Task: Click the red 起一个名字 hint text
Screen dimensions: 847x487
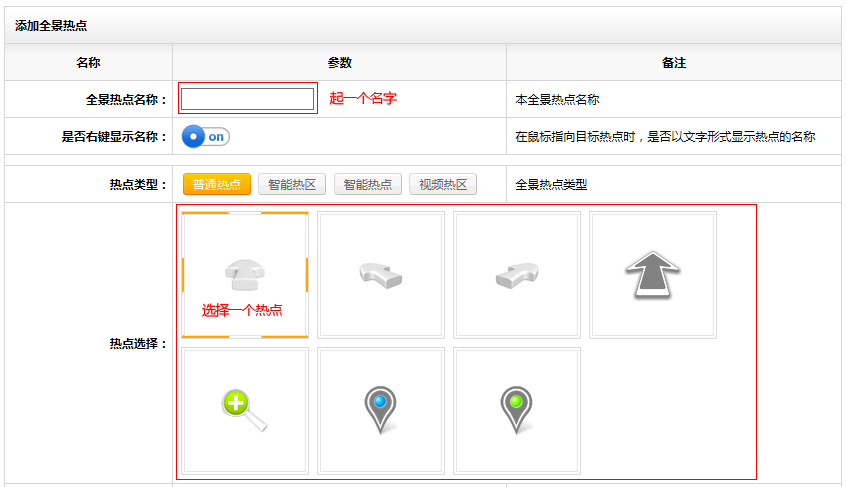Action: [363, 99]
